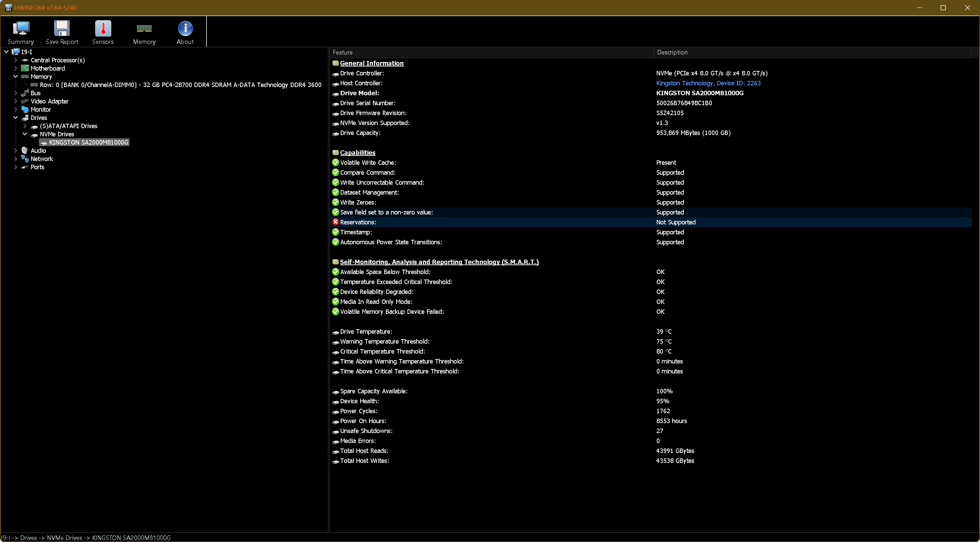Click the drive icon beside Drive Temperature
Viewport: 980px width, 542px height.
(x=335, y=332)
